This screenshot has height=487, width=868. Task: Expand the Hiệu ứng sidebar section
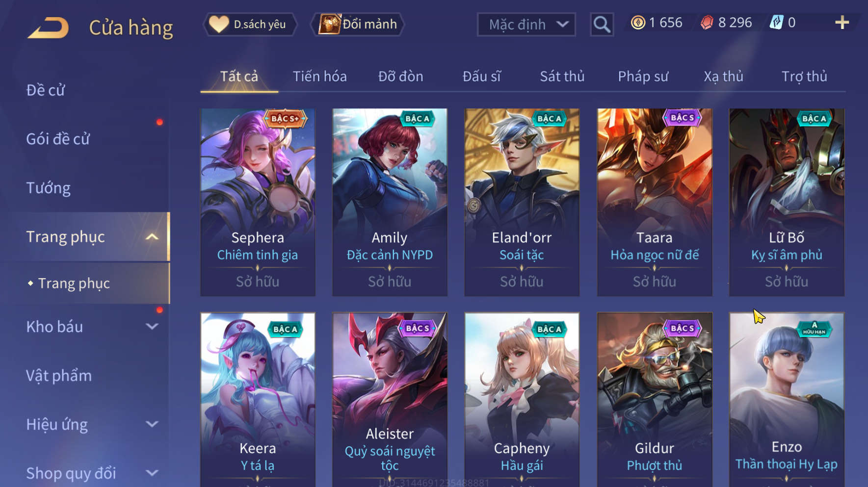coord(152,424)
